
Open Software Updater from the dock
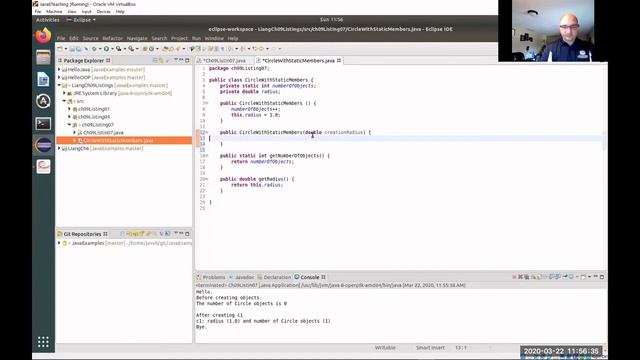click(x=43, y=101)
